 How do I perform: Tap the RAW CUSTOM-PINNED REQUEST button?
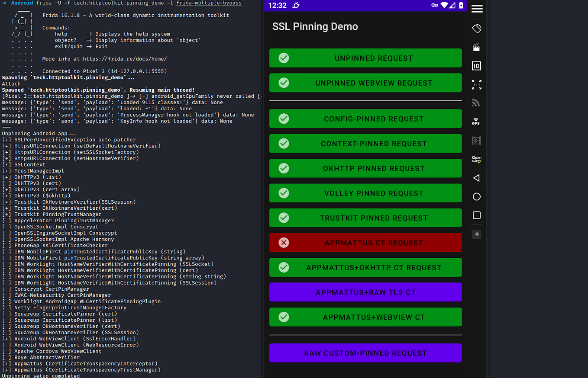click(x=365, y=353)
